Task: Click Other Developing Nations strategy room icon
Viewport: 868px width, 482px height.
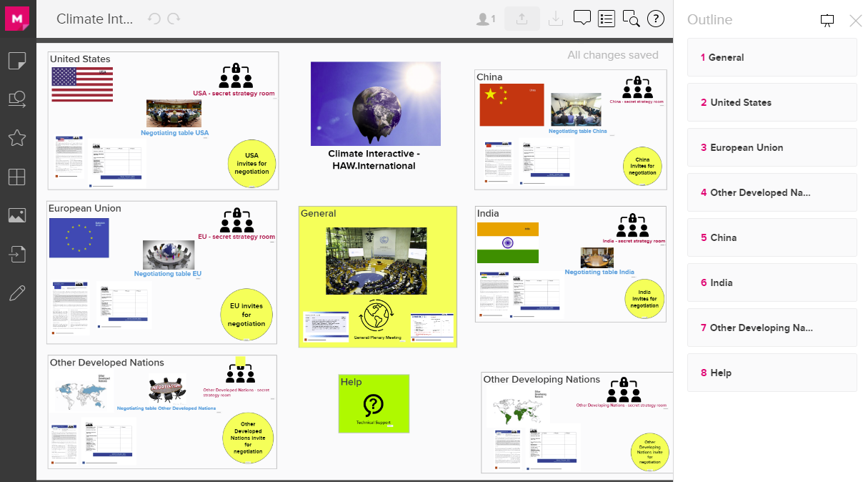Action: tap(624, 390)
